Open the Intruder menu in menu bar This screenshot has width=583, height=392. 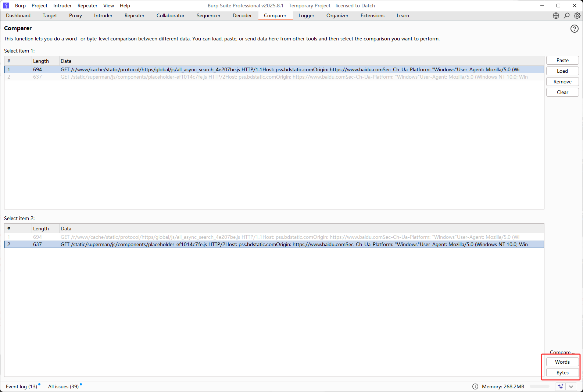(x=62, y=6)
